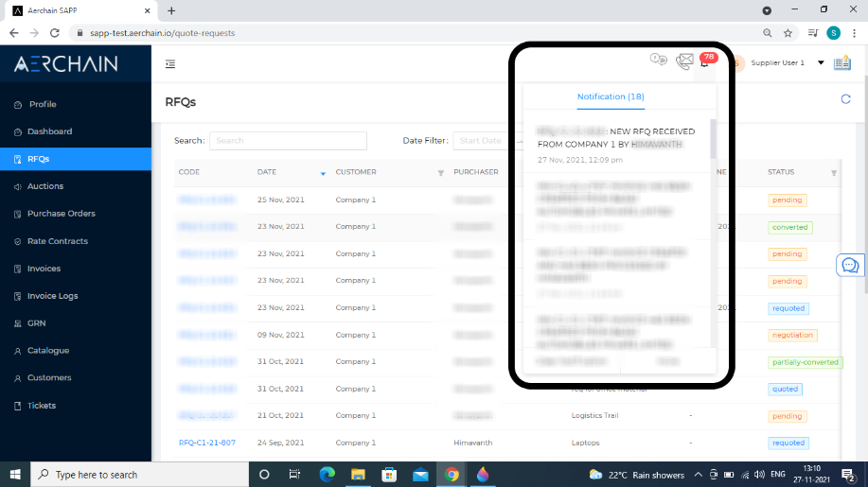Click the Laptops RFQ name
This screenshot has height=487, width=868.
(x=585, y=443)
